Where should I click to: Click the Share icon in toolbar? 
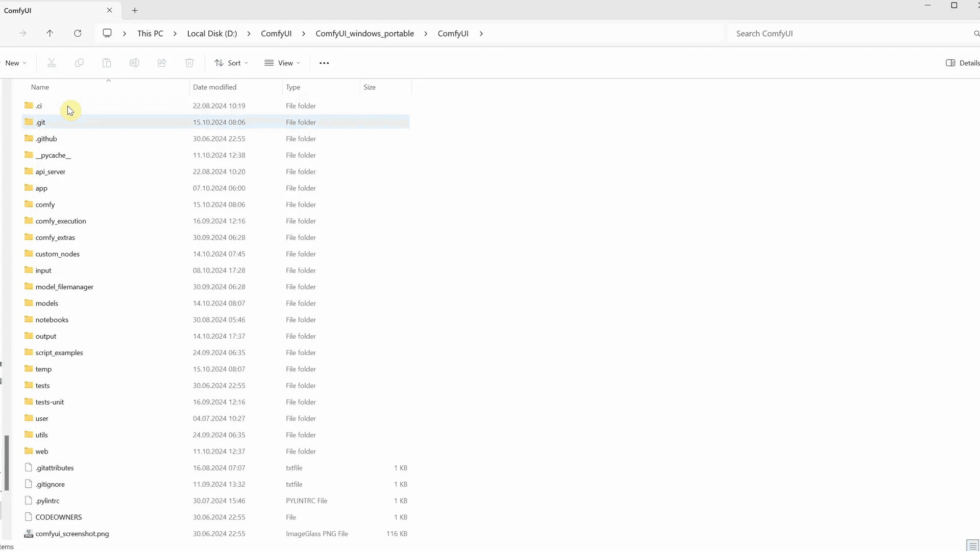[x=162, y=63]
